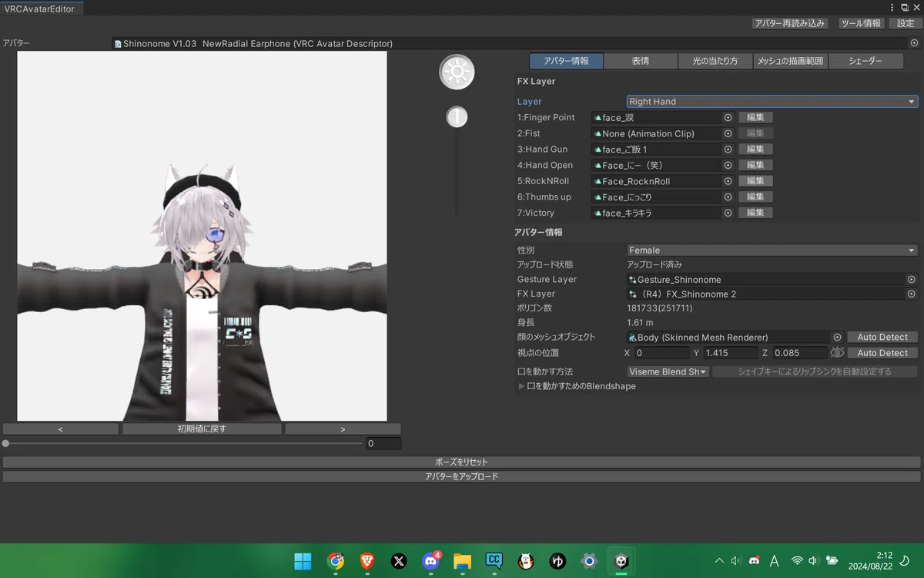Switch to the メッシュの描画範囲 tab

790,61
